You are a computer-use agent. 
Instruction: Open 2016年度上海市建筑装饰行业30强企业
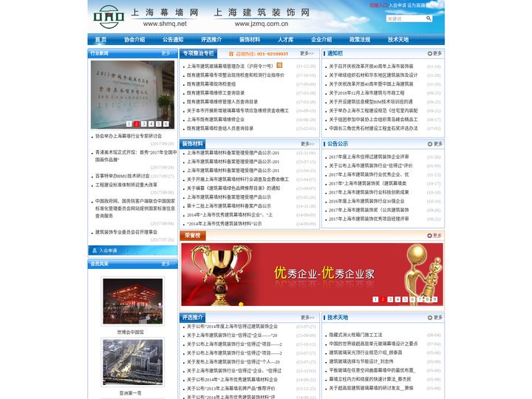(x=366, y=201)
